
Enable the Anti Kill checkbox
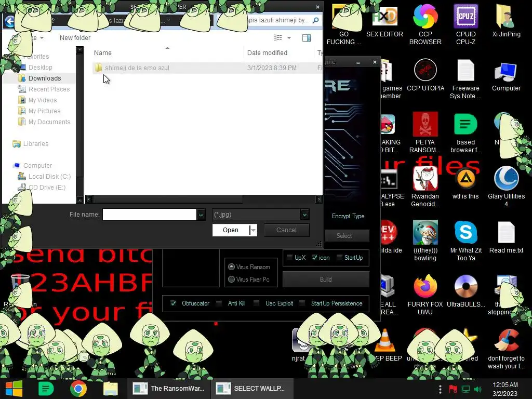point(219,303)
